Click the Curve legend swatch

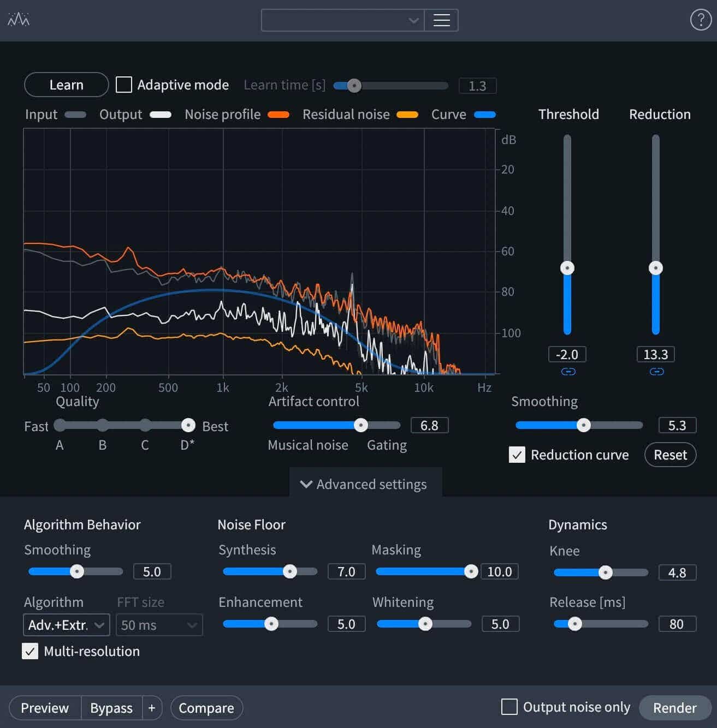click(x=485, y=115)
